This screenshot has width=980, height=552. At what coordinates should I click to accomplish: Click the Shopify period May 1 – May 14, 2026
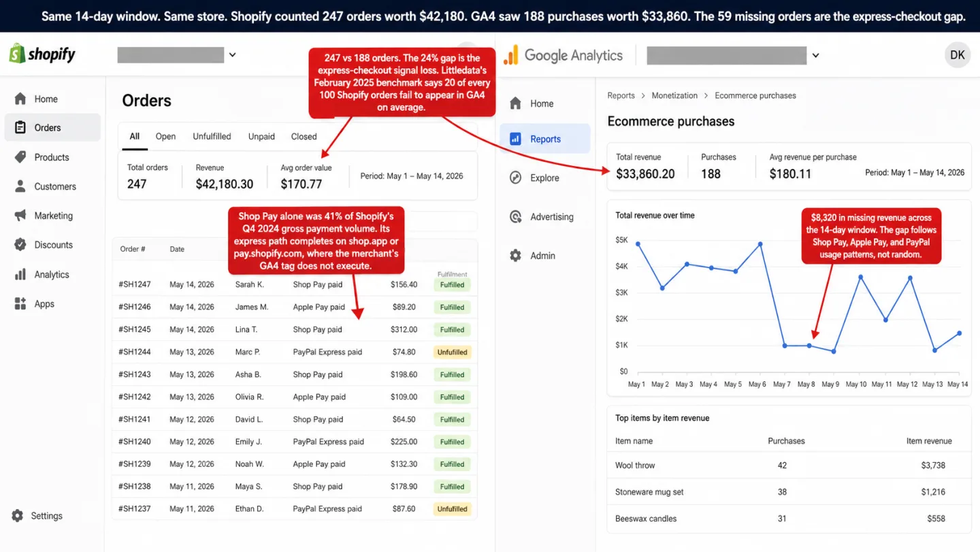[412, 176]
